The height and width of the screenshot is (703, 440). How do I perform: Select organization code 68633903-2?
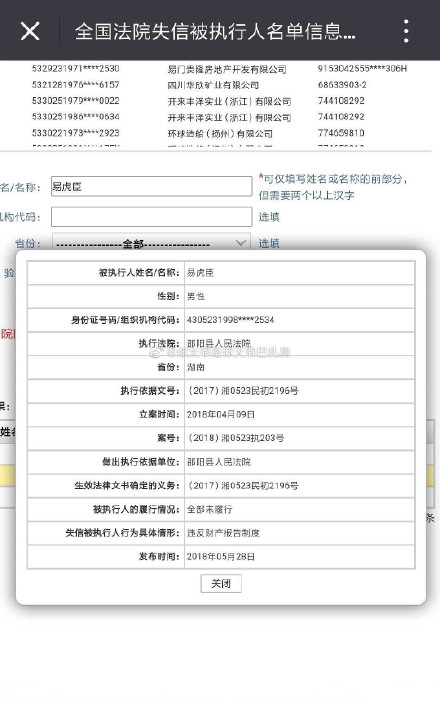click(x=342, y=85)
